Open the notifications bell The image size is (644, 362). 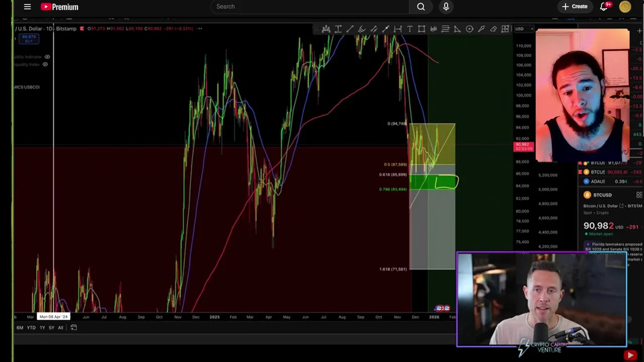(x=604, y=7)
